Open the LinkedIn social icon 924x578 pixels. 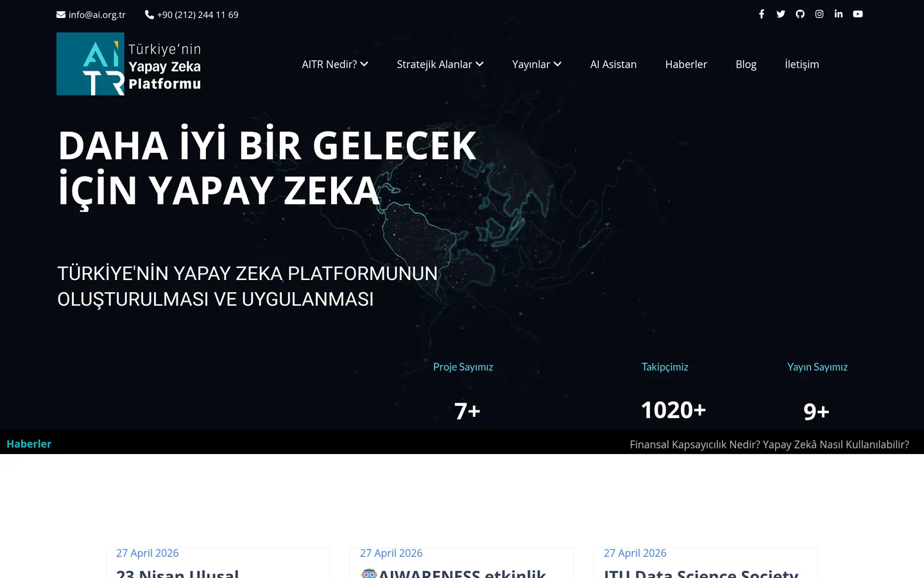pos(839,14)
